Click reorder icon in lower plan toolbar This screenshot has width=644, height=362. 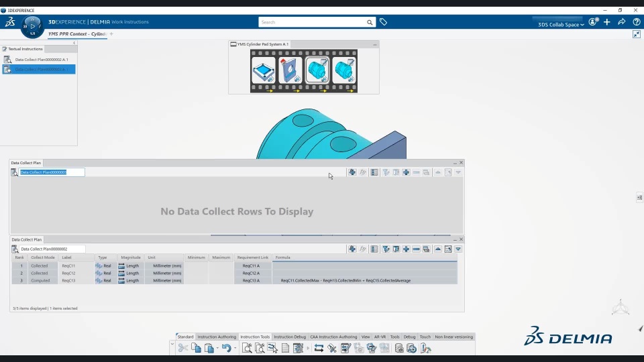click(448, 249)
